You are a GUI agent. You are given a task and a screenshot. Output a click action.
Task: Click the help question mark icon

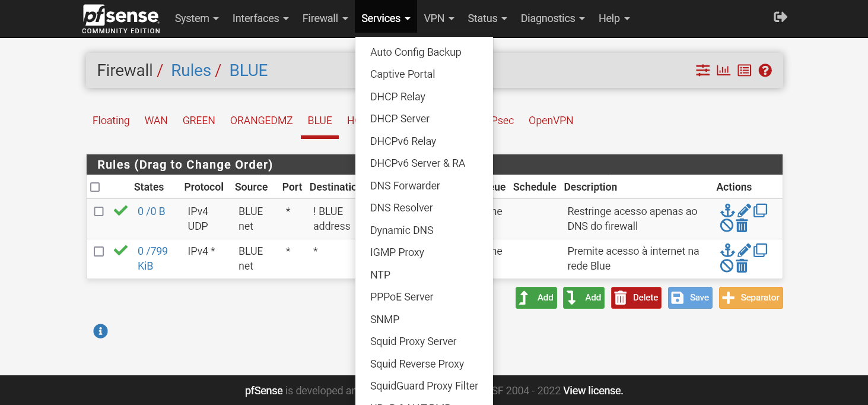click(x=765, y=70)
